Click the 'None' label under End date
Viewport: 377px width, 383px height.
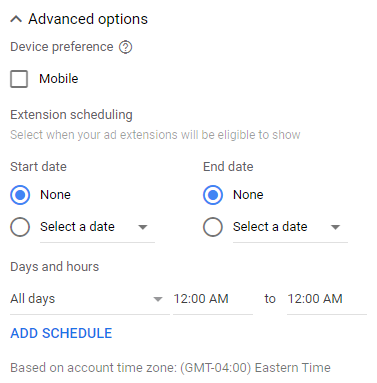pyautogui.click(x=248, y=195)
